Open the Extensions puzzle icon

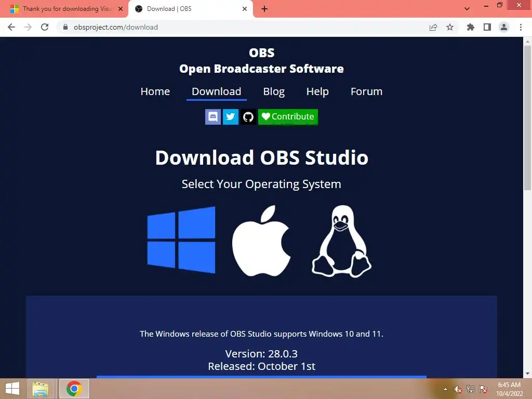[470, 27]
